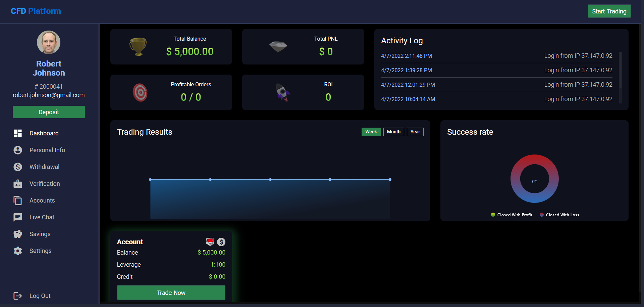
Task: Click the Activity Log scrollbar
Action: 620,70
